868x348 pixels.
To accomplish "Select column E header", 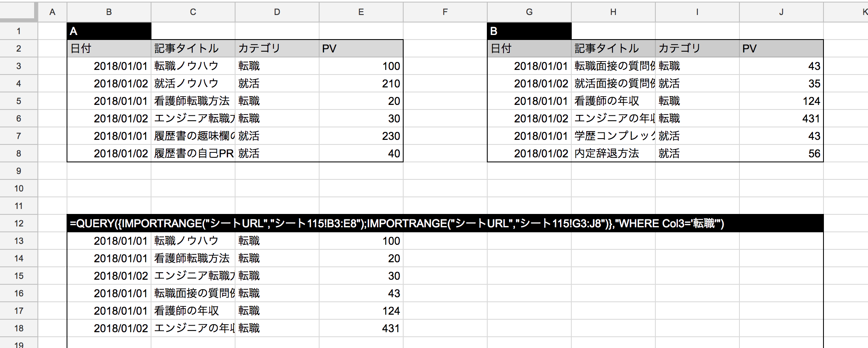I will click(361, 12).
